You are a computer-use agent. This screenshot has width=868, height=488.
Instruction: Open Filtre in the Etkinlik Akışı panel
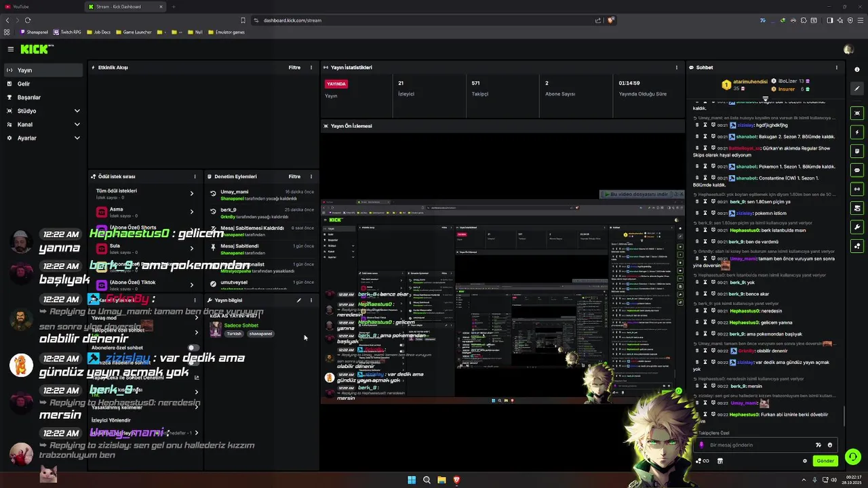tap(294, 68)
